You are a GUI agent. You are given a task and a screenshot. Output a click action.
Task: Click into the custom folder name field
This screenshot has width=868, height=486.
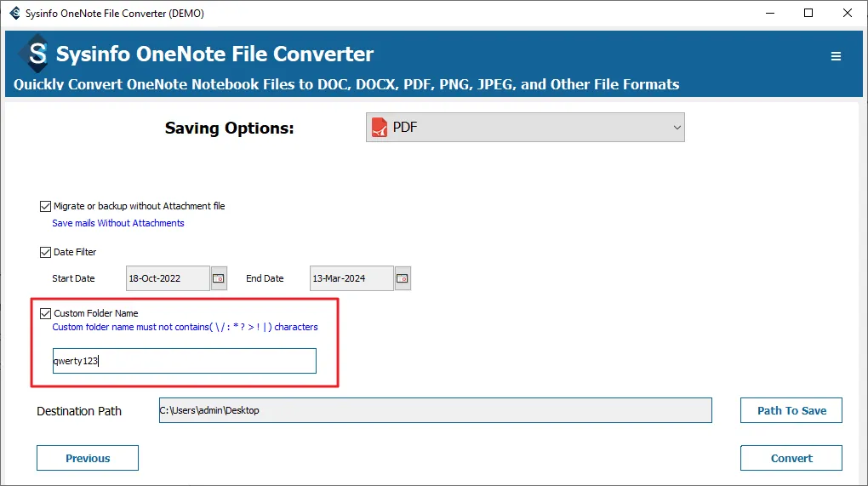[185, 361]
